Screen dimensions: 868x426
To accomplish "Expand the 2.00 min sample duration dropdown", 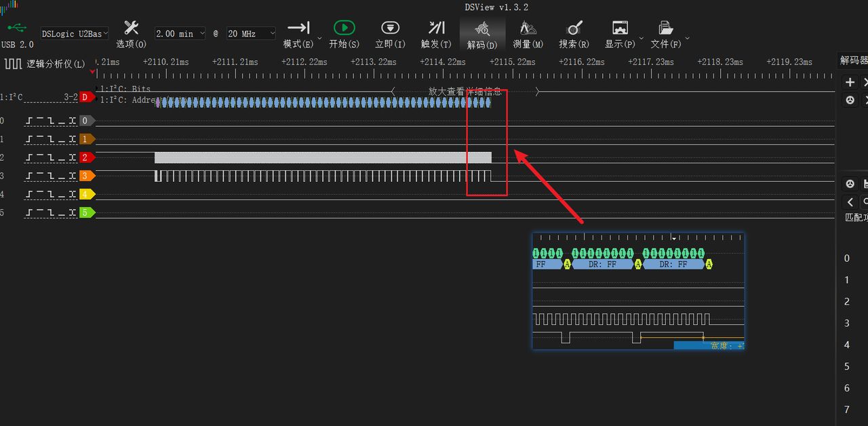I will (179, 33).
